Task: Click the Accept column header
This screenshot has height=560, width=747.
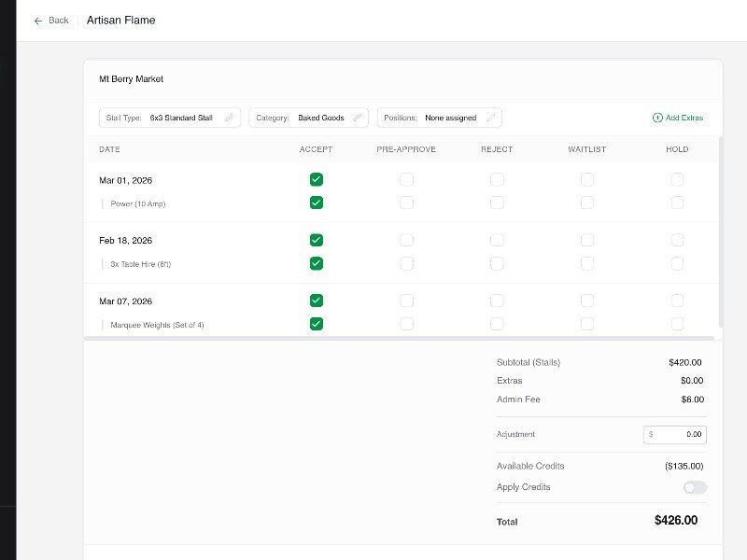Action: tap(316, 149)
